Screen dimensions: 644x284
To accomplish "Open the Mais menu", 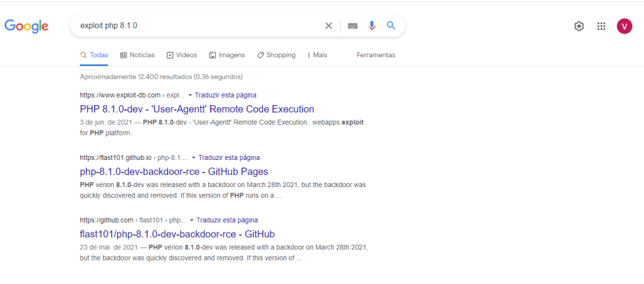I will coord(317,55).
